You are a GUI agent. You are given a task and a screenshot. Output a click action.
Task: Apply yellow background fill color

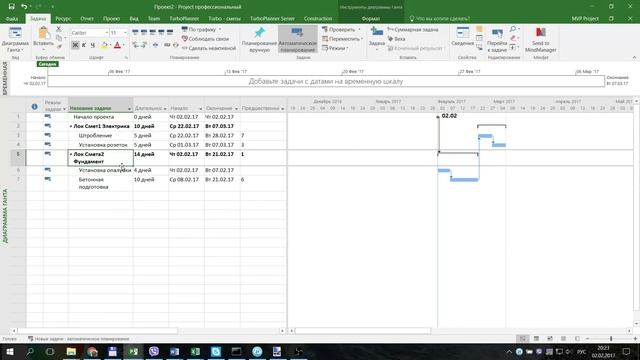104,45
